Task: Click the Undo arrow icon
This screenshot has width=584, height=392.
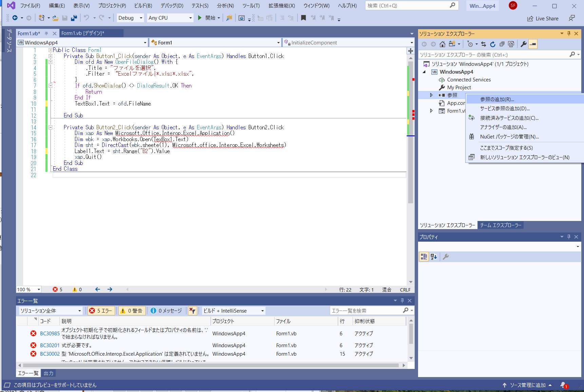Action: pos(87,18)
